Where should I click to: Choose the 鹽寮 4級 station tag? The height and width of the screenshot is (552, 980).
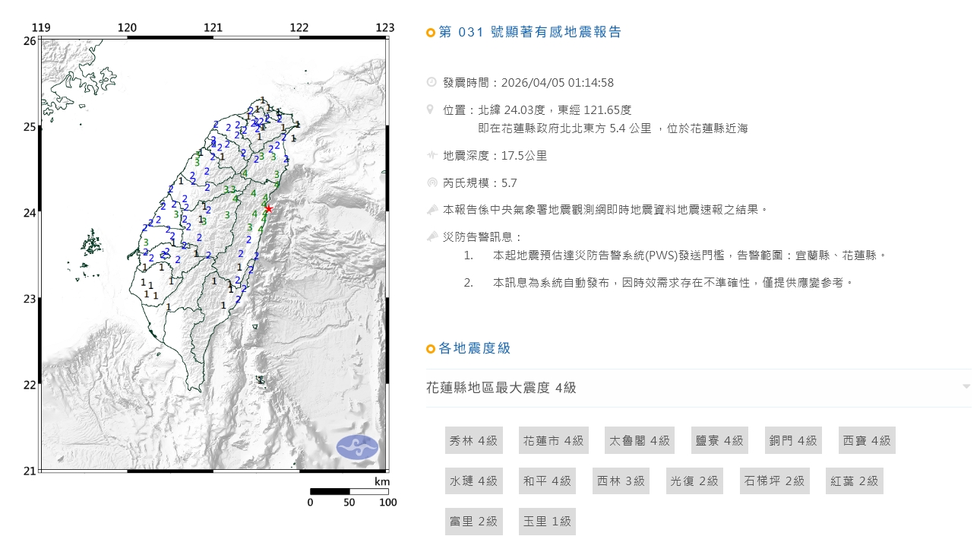click(719, 440)
